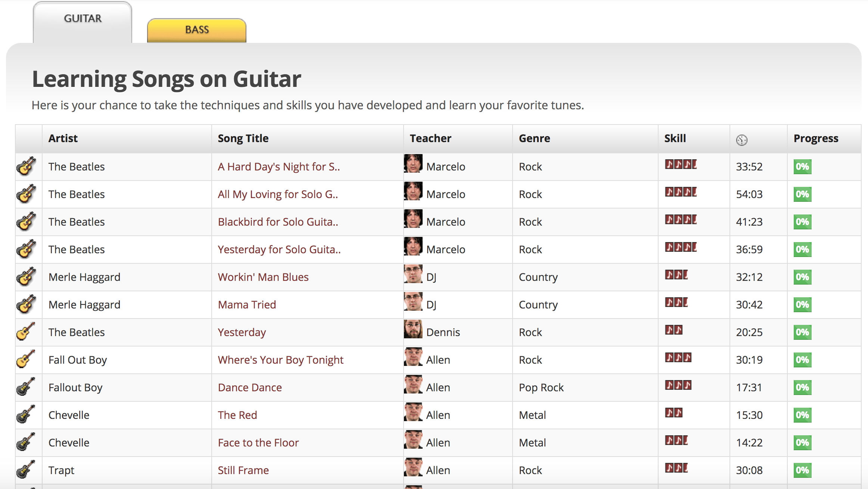Click skill rating icons in Dance Dance row
Image resolution: width=868 pixels, height=489 pixels.
point(678,385)
